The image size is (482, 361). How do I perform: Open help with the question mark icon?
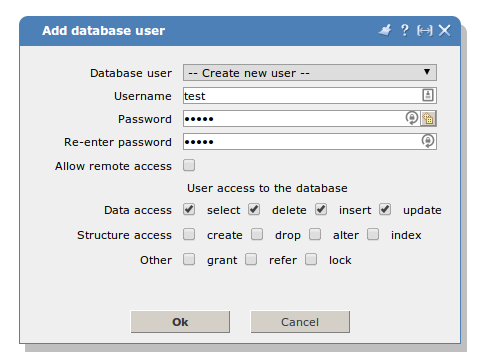tap(405, 30)
